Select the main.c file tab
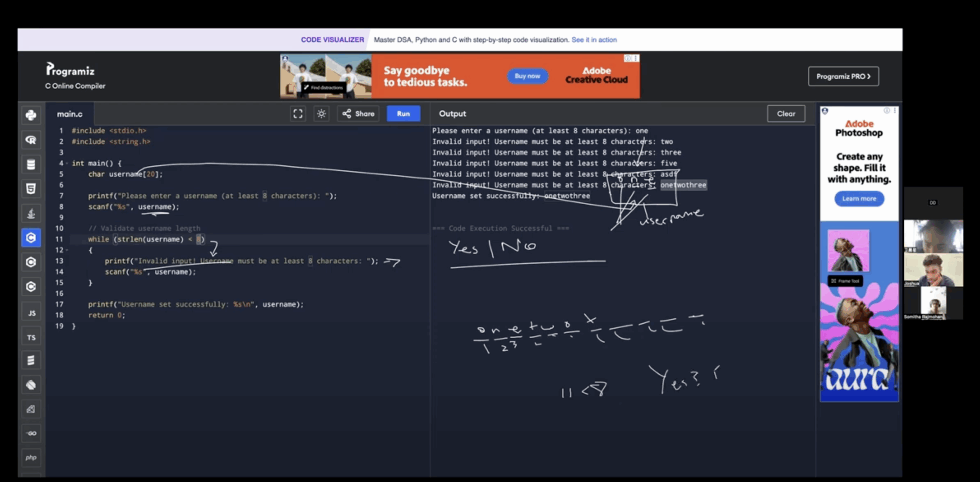The width and height of the screenshot is (980, 482). (70, 114)
